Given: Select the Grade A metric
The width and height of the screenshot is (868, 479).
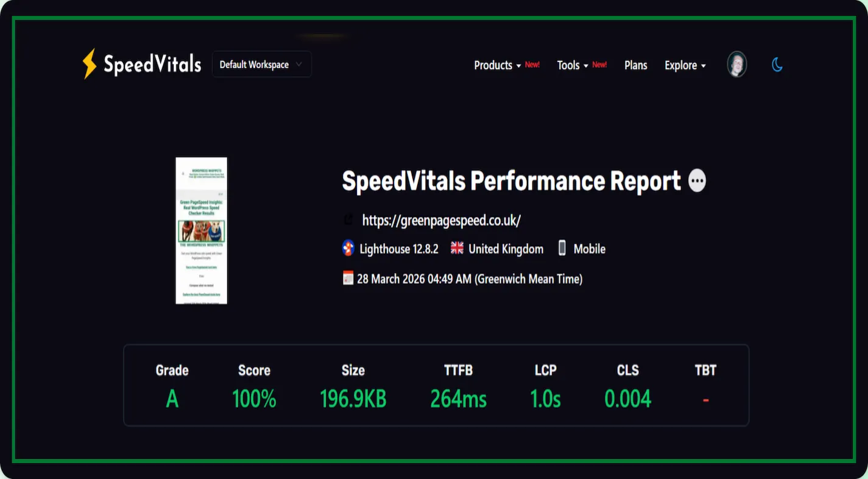Looking at the screenshot, I should (172, 399).
